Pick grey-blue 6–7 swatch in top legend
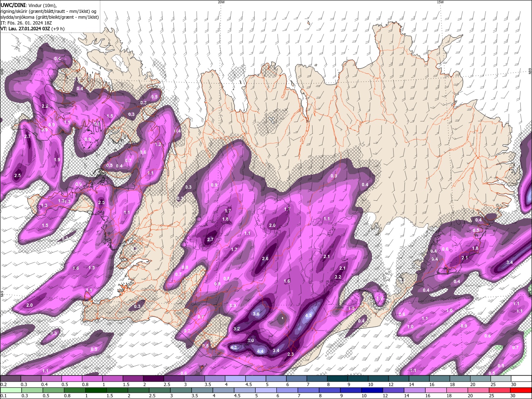The image size is (532, 399). 297,379
